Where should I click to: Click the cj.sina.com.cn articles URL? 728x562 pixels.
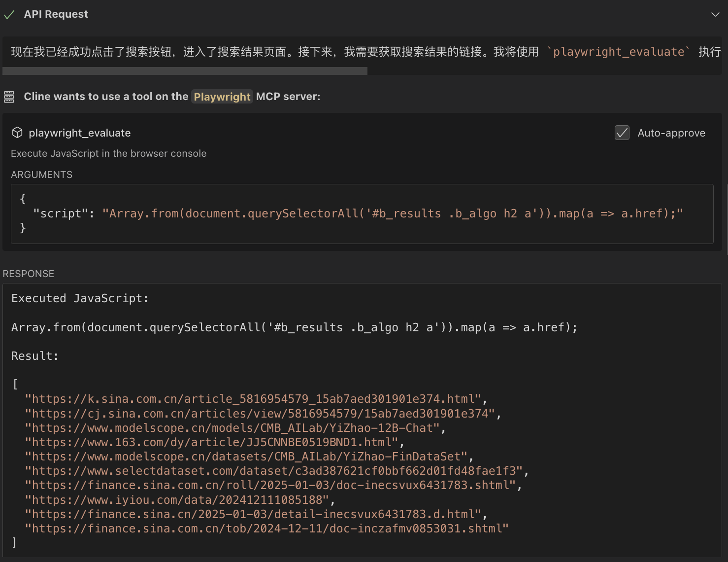tap(263, 414)
